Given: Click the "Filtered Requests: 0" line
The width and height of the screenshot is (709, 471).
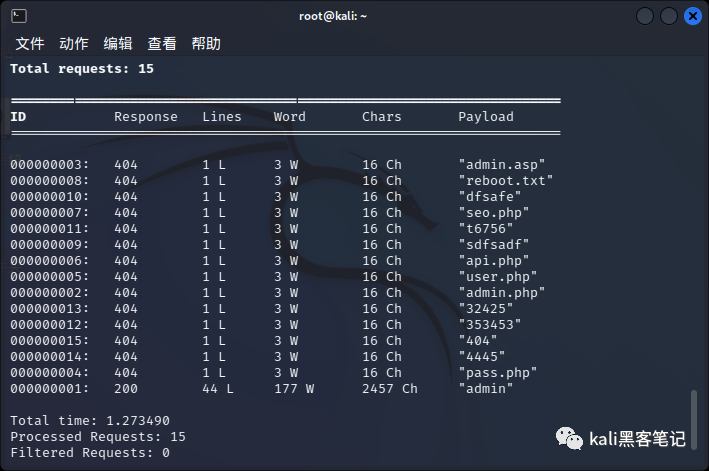Looking at the screenshot, I should [x=90, y=453].
